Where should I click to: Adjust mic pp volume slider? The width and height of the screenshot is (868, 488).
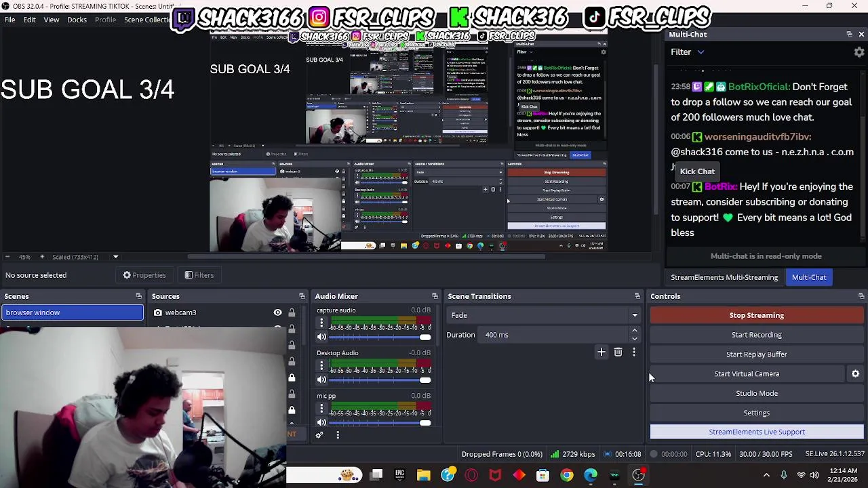(x=380, y=422)
